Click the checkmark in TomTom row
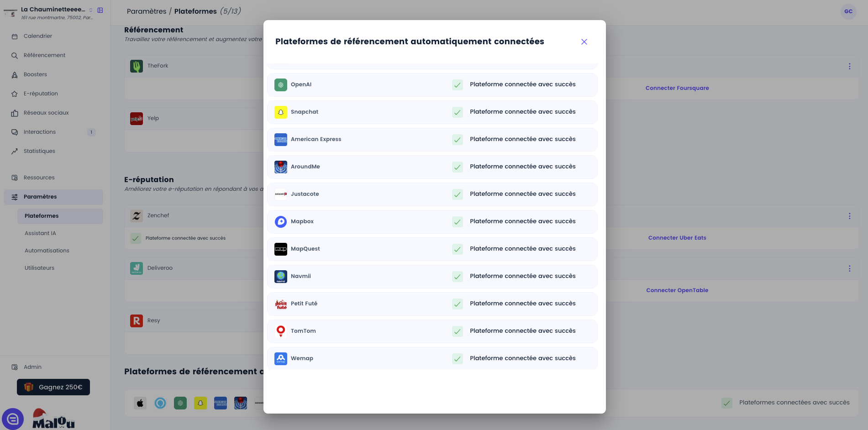 tap(458, 331)
